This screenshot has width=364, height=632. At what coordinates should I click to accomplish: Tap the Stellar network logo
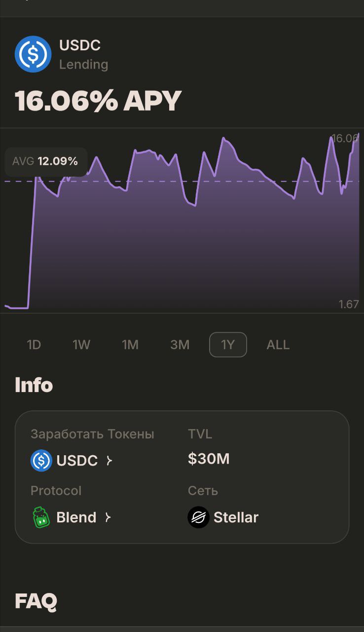point(199,517)
